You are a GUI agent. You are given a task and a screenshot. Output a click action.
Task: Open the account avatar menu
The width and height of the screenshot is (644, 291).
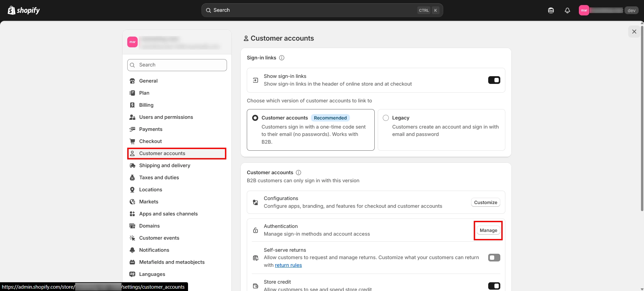coord(584,10)
